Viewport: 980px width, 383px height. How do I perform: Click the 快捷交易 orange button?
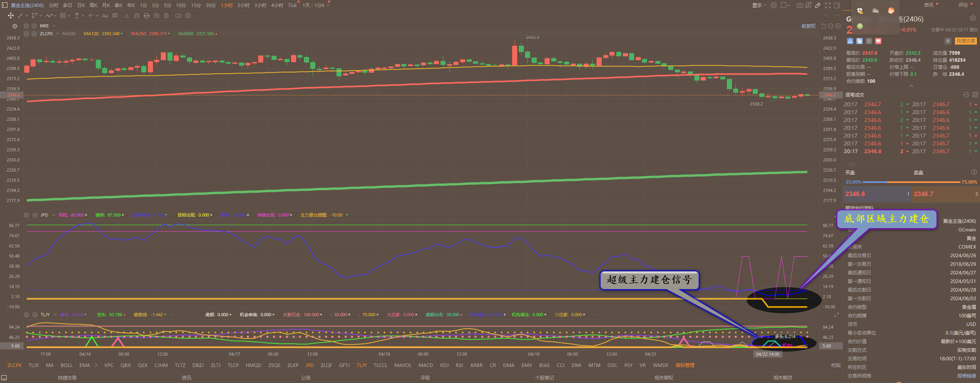click(966, 41)
